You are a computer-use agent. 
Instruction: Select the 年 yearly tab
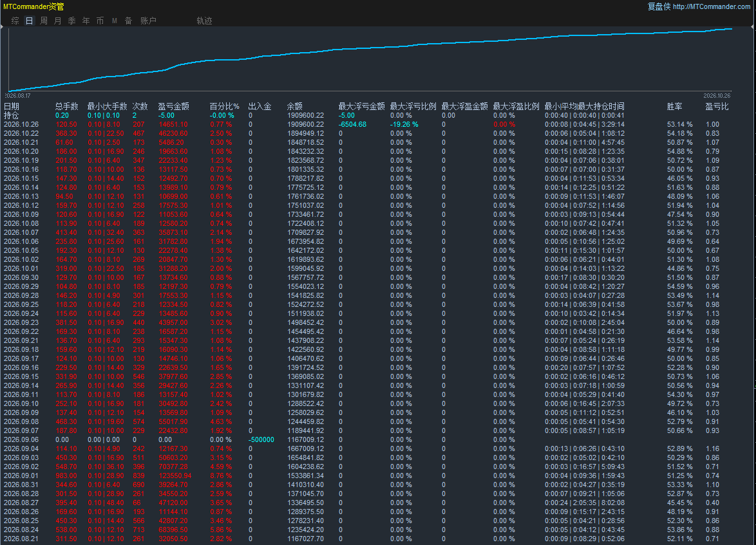pos(86,21)
